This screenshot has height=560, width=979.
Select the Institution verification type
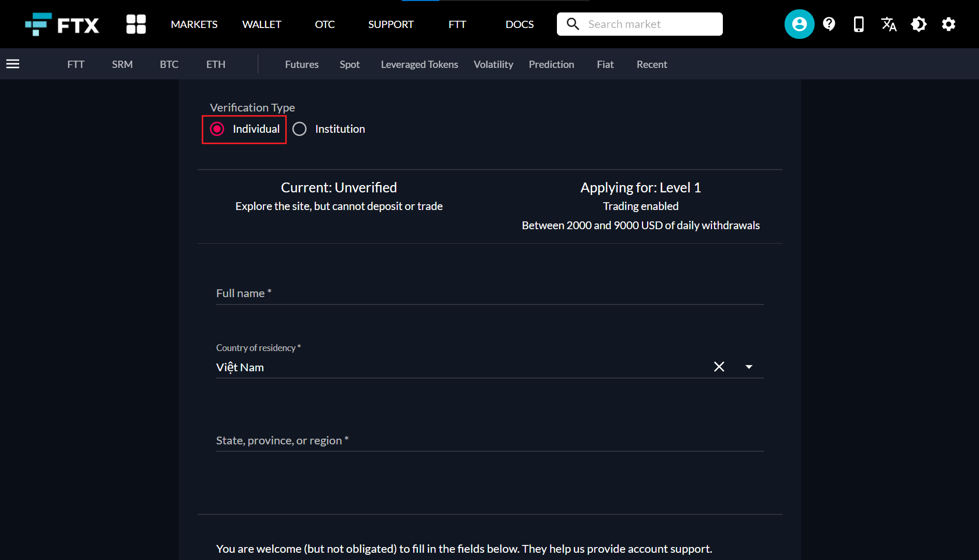point(300,129)
